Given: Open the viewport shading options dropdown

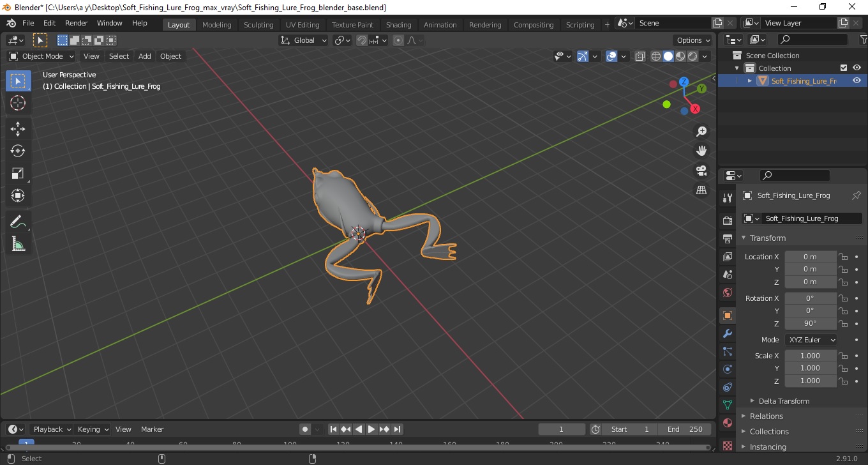Looking at the screenshot, I should [705, 56].
